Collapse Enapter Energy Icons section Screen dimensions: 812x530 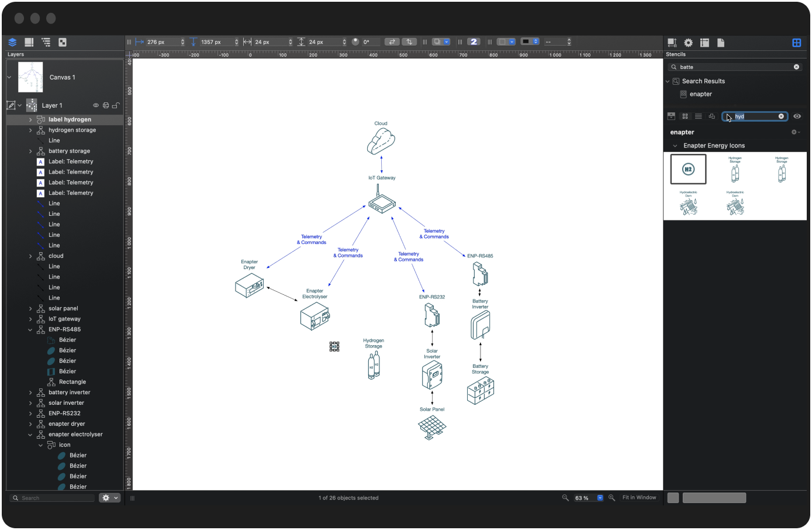tap(675, 146)
